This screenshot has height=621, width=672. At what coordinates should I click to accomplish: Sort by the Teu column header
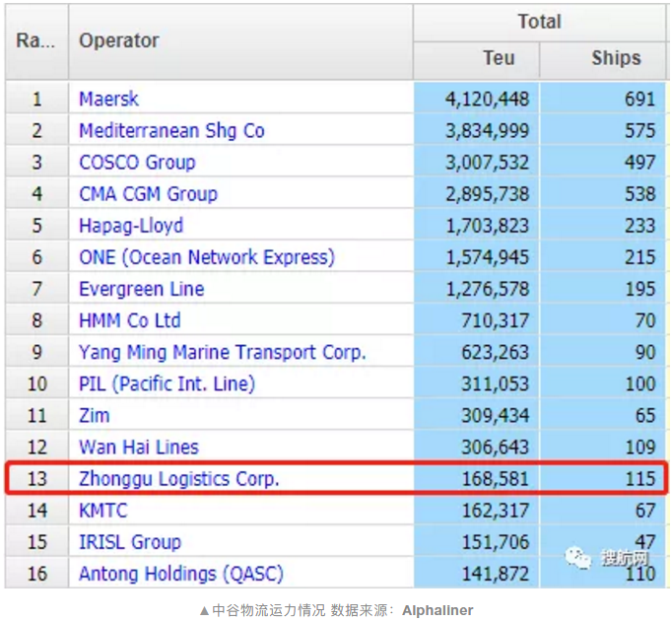(x=499, y=58)
